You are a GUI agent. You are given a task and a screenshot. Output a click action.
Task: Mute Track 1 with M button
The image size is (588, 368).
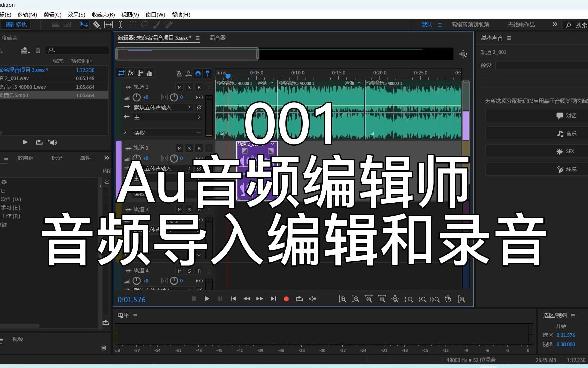[180, 87]
